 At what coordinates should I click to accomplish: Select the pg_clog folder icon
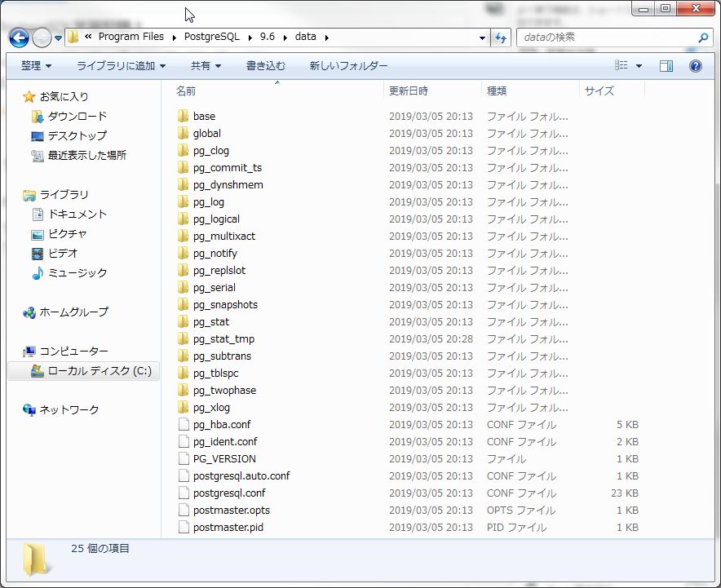183,150
